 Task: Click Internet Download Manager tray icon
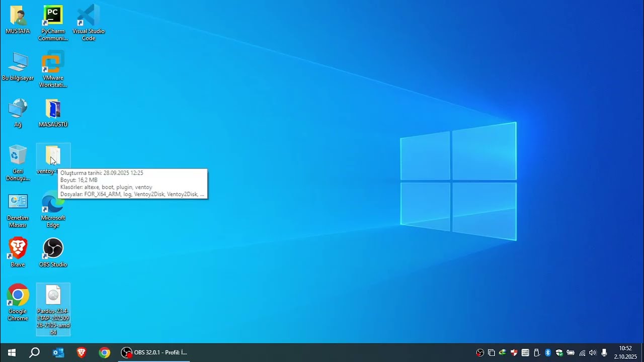point(502,353)
